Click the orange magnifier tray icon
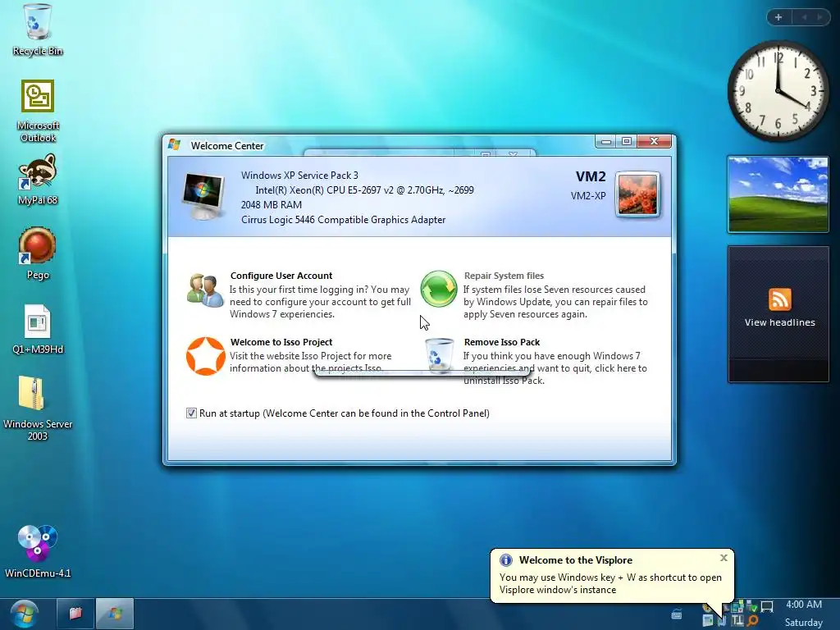 (753, 621)
